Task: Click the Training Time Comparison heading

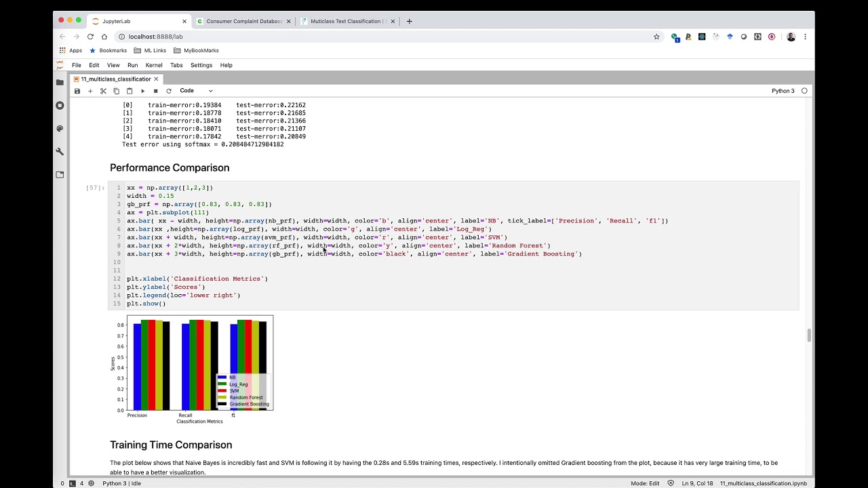Action: (x=171, y=445)
